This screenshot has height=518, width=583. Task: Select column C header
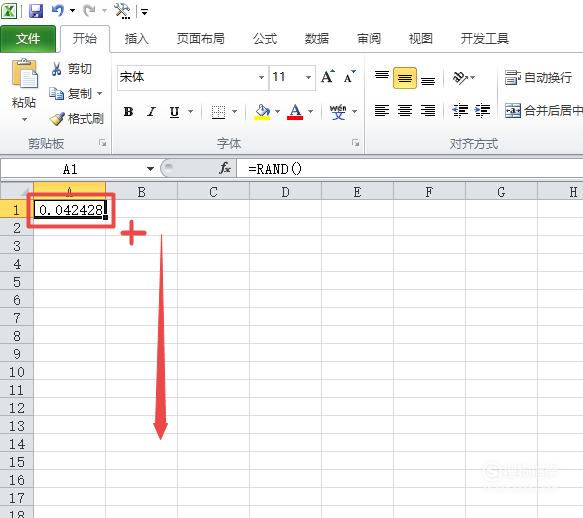coord(213,192)
